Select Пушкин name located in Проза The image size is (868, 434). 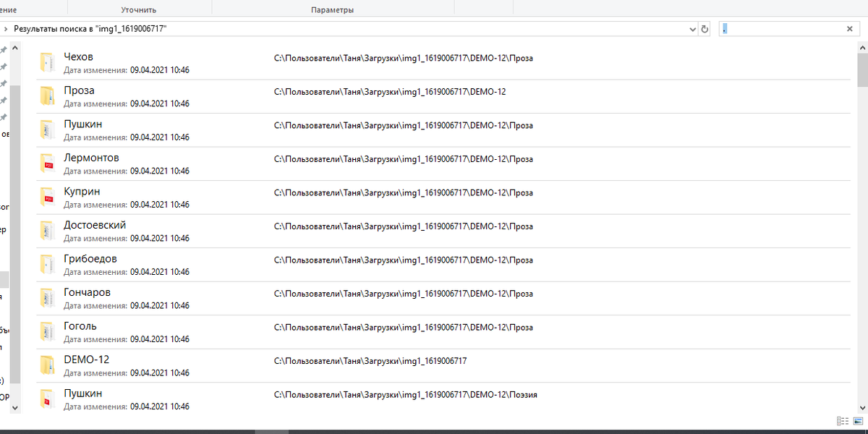[x=82, y=124]
